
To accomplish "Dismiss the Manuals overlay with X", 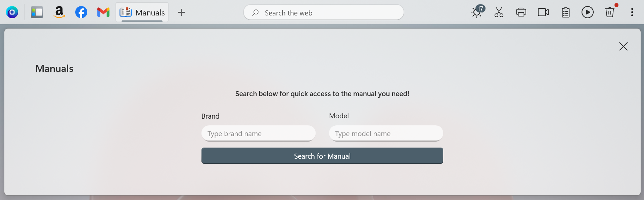I will coord(623,46).
